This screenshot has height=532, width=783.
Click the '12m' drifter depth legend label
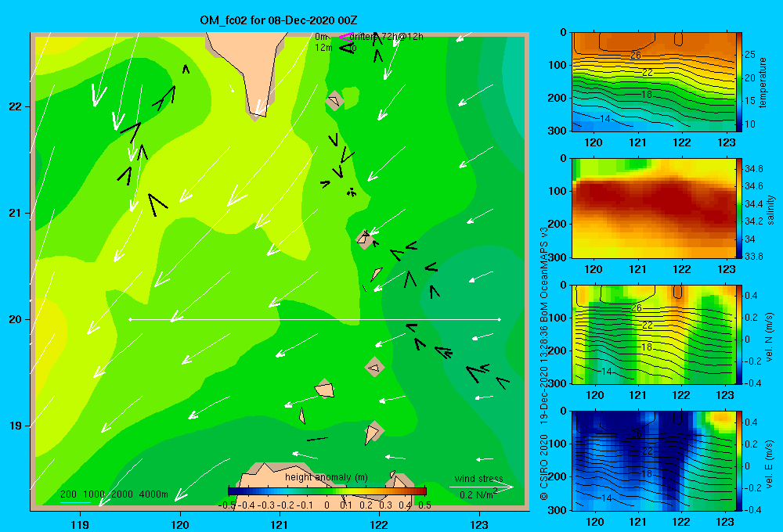(x=323, y=48)
